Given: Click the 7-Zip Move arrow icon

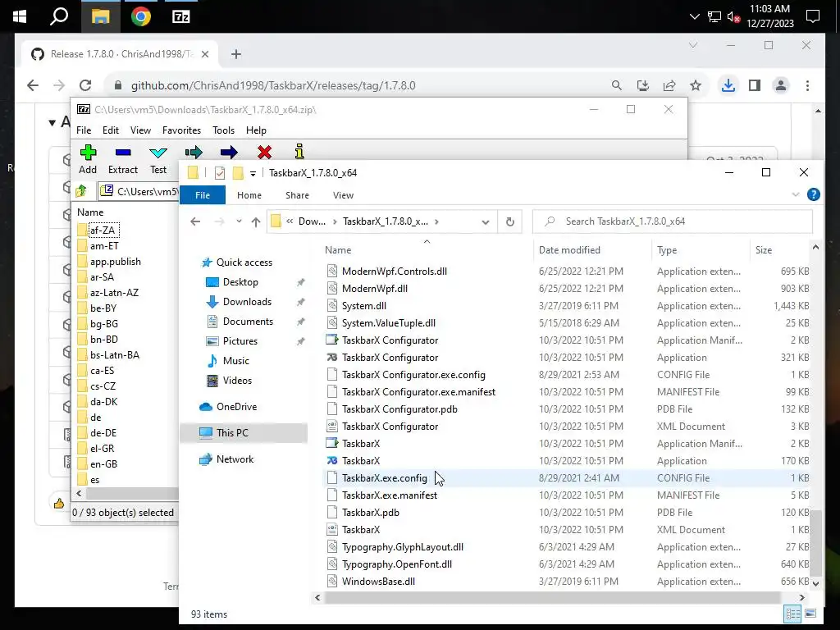Looking at the screenshot, I should [229, 153].
